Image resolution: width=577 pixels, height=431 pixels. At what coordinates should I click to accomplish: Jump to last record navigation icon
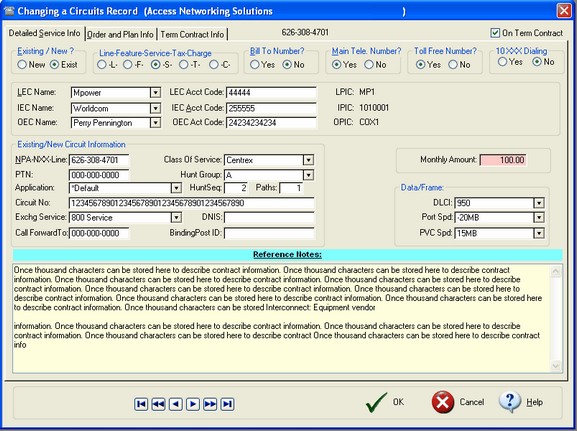tap(227, 404)
